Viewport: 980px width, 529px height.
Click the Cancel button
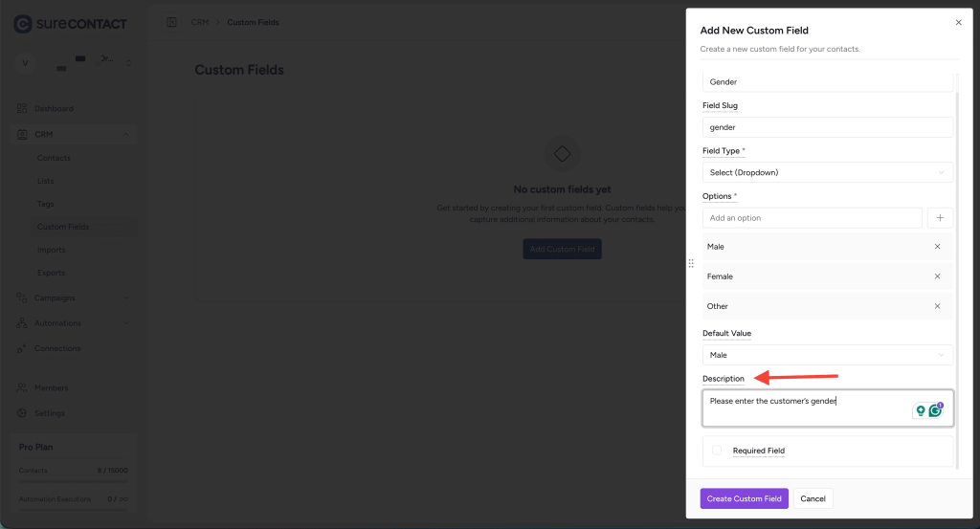813,498
